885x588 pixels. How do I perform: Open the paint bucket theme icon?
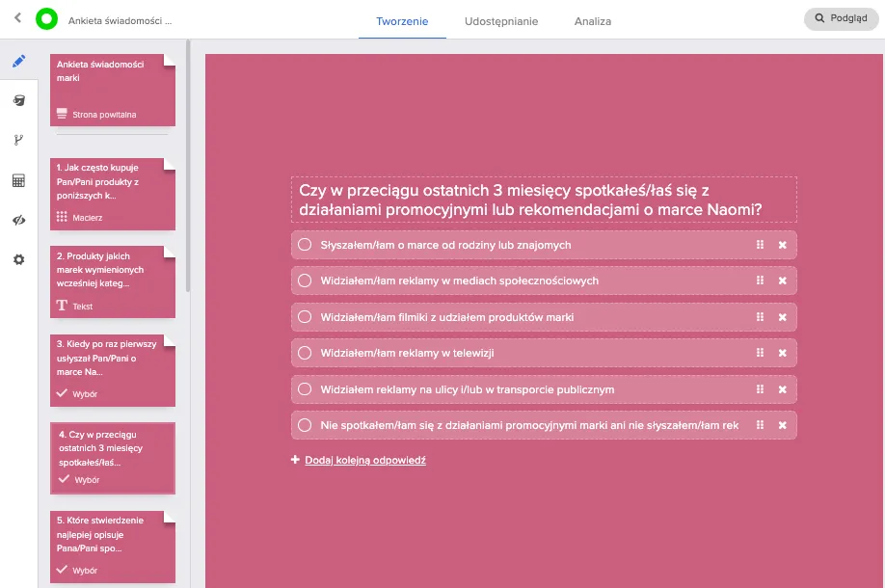coord(18,100)
